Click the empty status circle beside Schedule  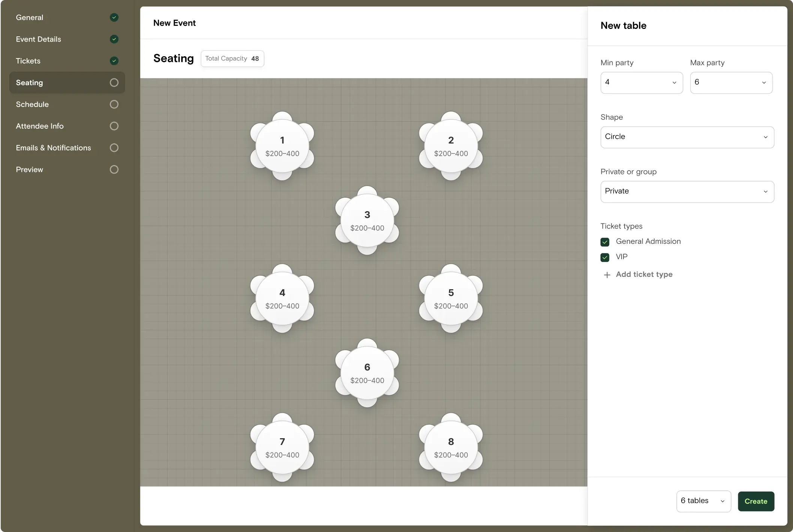tap(114, 104)
